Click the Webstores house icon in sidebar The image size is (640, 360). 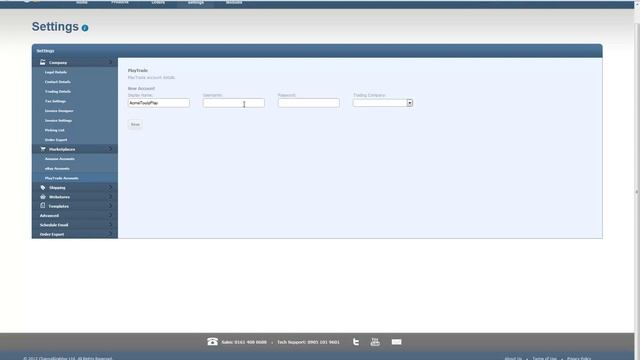(x=43, y=197)
